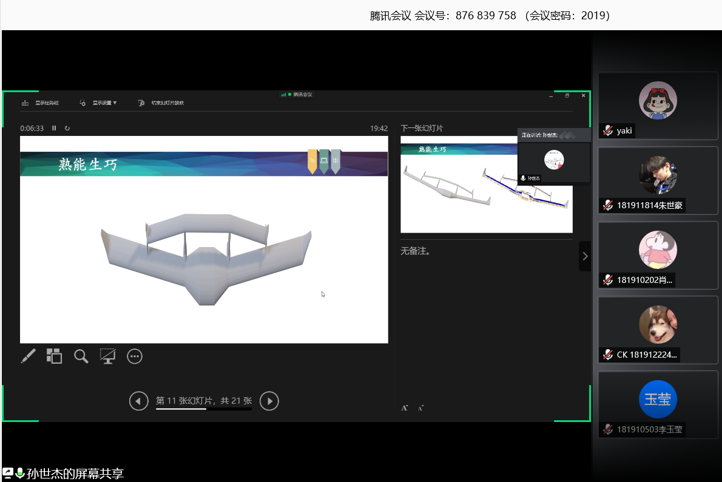Open the see all slides grid view
Screen dimensions: 722x482
pos(54,356)
